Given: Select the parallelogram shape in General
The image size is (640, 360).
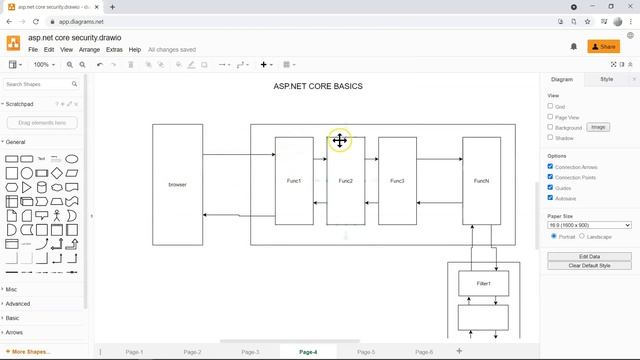Looking at the screenshot, I should 72,173.
